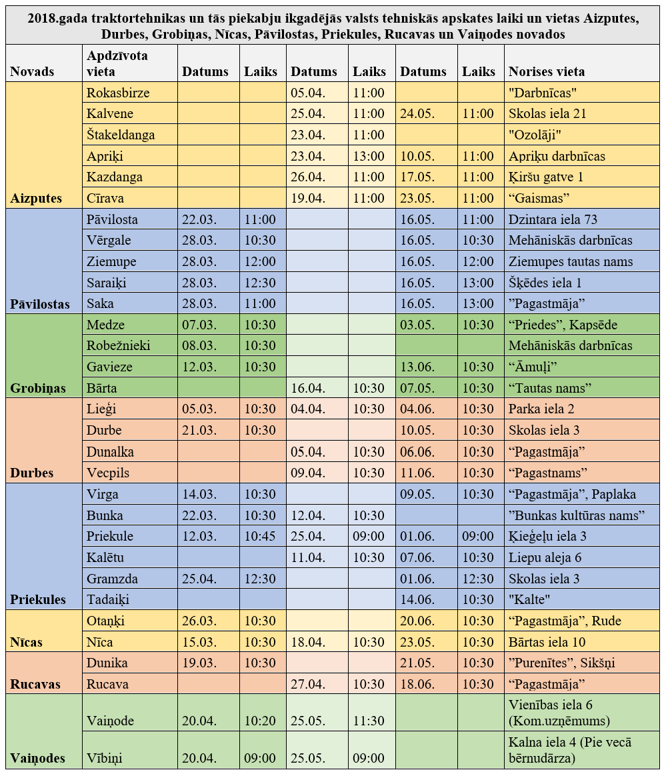Select the Grobiņas region cell

click(x=37, y=388)
